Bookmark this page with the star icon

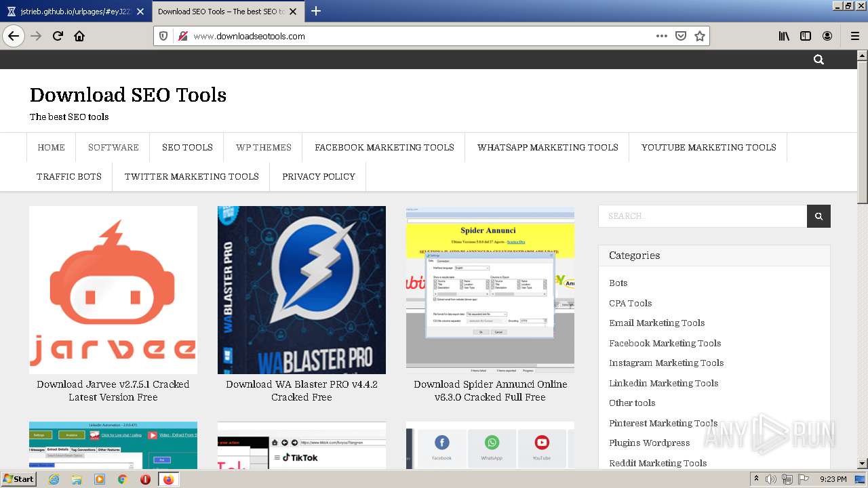coord(700,36)
